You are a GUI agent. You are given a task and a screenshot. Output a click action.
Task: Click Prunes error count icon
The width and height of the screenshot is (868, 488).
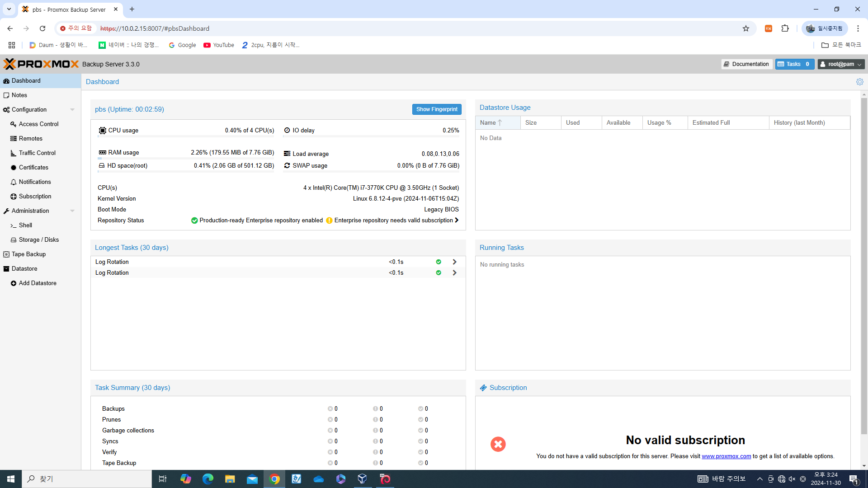[330, 420]
